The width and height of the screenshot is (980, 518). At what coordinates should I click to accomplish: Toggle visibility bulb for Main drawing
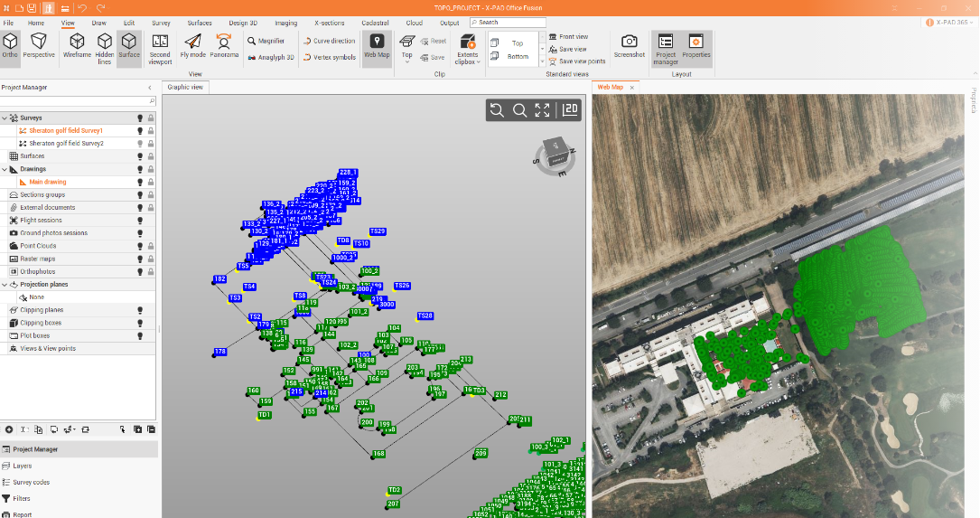140,182
